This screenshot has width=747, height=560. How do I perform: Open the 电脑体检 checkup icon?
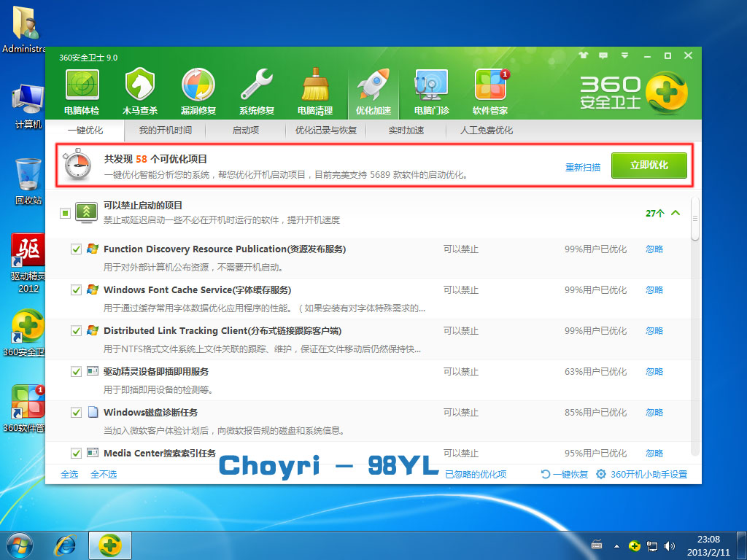click(x=82, y=93)
